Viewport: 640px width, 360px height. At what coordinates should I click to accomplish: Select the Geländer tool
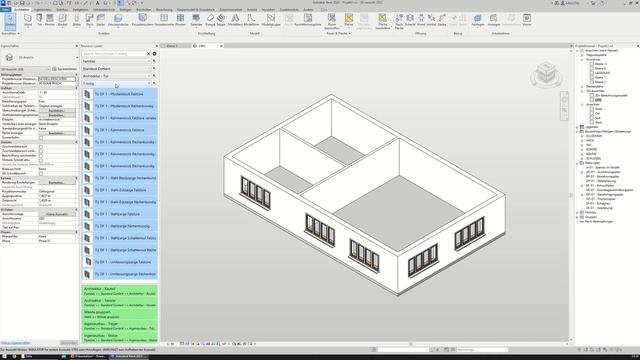point(196,20)
